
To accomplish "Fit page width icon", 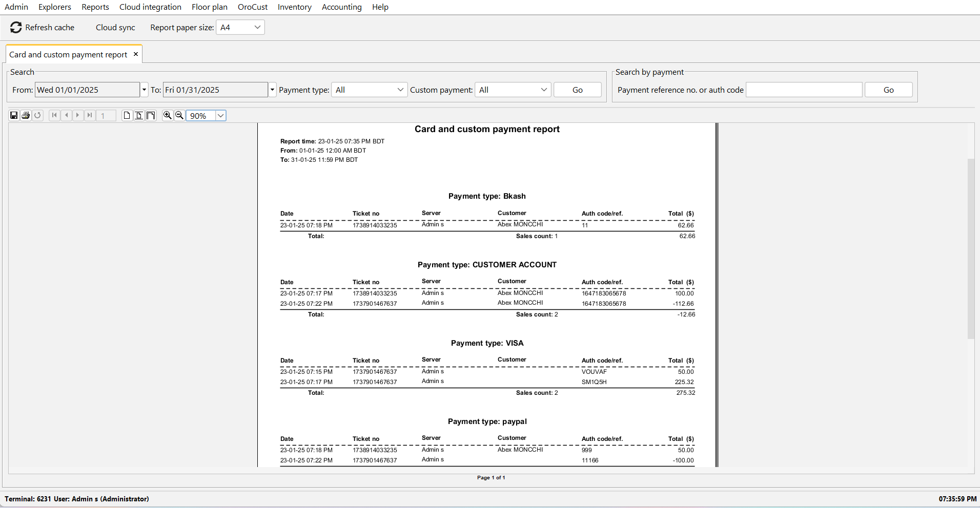I will coord(151,115).
